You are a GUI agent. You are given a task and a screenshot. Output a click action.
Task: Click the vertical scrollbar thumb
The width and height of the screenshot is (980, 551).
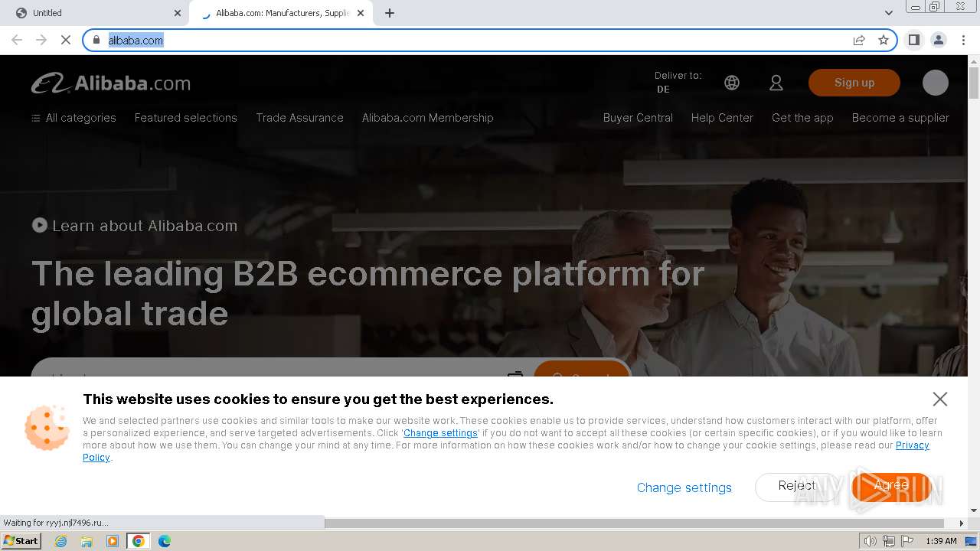(x=974, y=83)
